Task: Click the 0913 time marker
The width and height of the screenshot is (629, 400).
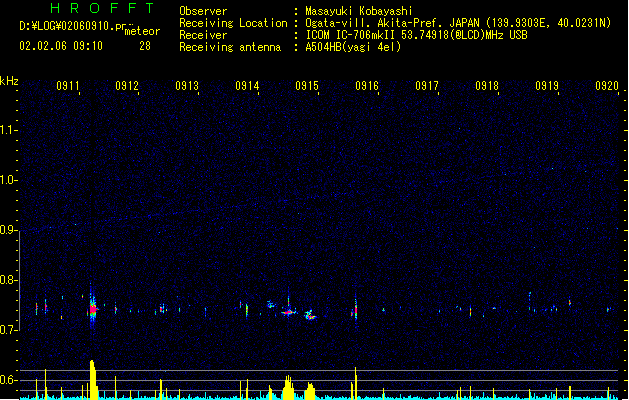Action: point(187,85)
